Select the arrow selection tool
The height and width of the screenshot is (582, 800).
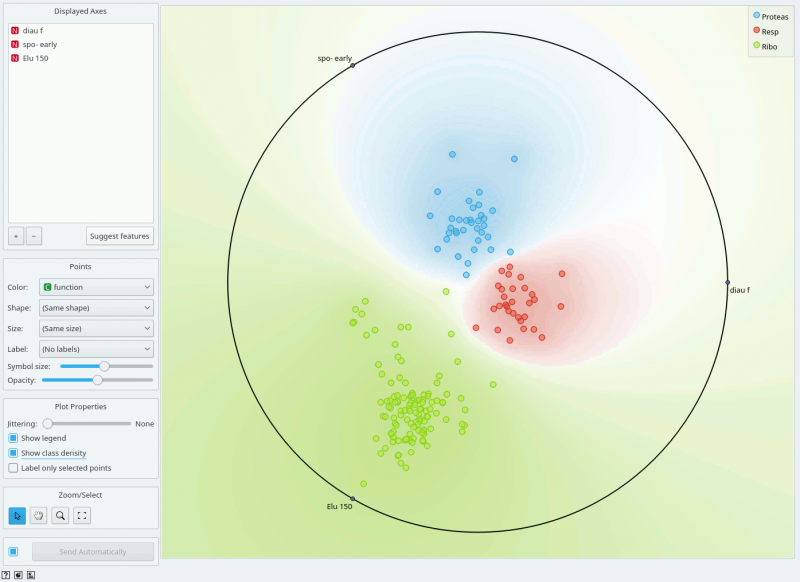pos(17,516)
